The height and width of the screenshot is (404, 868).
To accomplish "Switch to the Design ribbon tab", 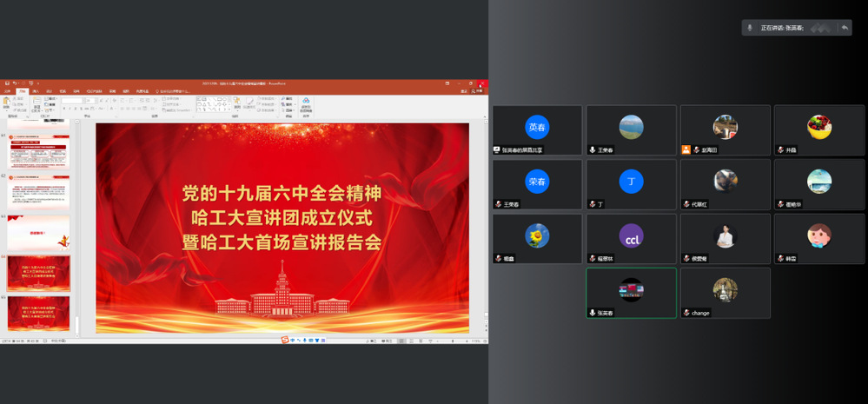I will coord(49,91).
